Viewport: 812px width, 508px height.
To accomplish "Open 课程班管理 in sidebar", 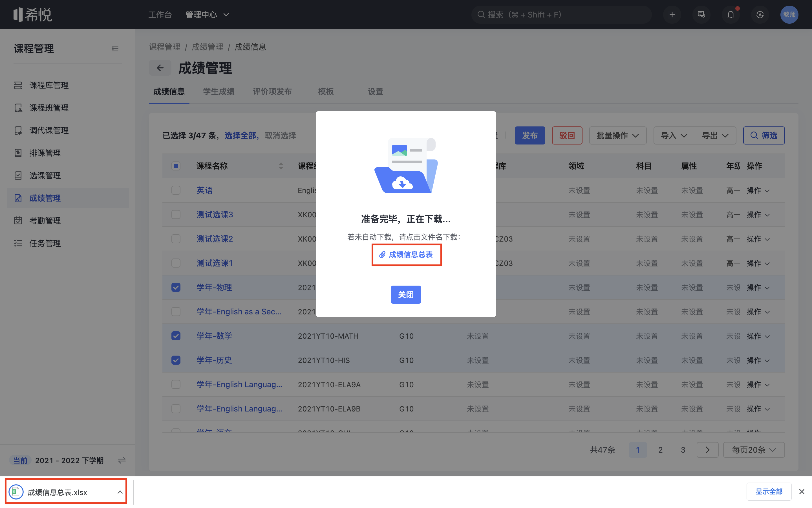I will pyautogui.click(x=68, y=108).
